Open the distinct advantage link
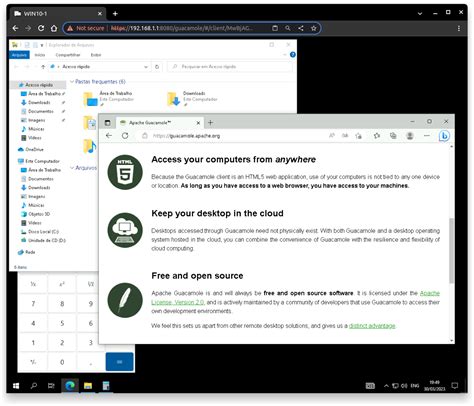 [x=372, y=326]
